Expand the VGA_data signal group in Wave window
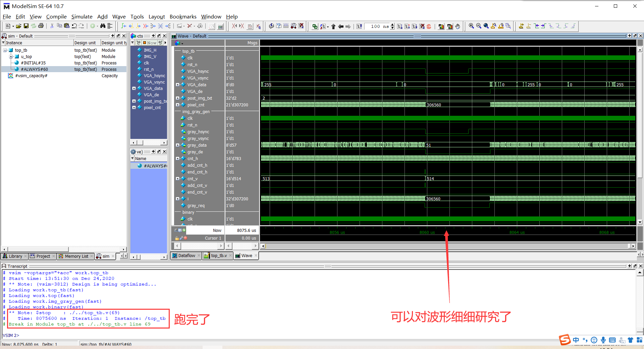 178,85
